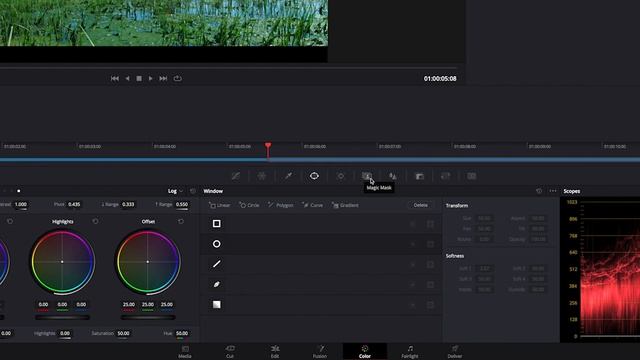Switch to the Edit page
Image resolution: width=640 pixels, height=360 pixels.
pyautogui.click(x=275, y=351)
